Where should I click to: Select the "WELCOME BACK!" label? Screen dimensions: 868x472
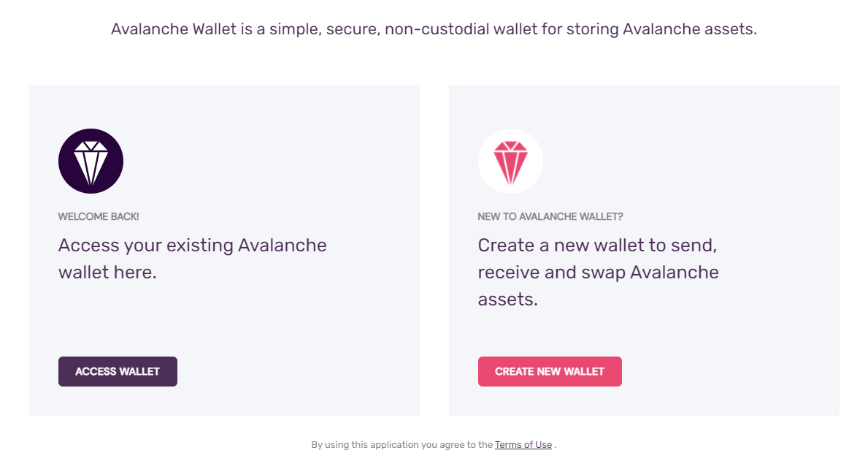(x=99, y=216)
